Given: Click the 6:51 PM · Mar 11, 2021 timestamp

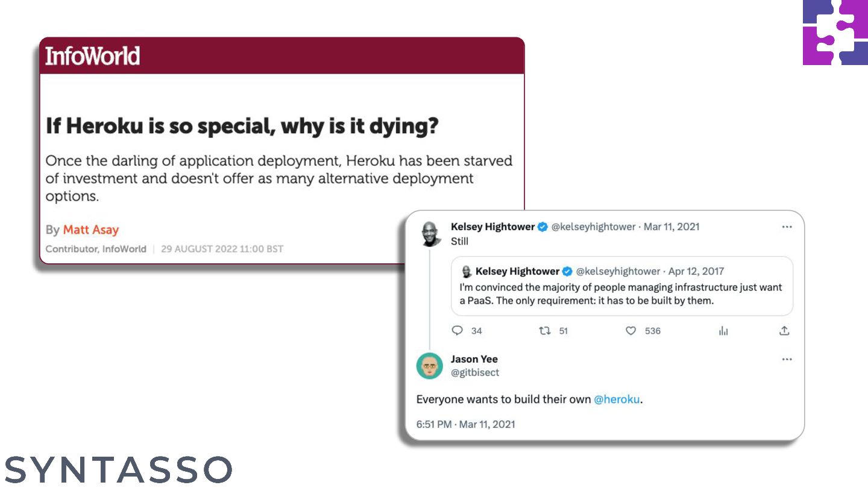Looking at the screenshot, I should pos(466,424).
